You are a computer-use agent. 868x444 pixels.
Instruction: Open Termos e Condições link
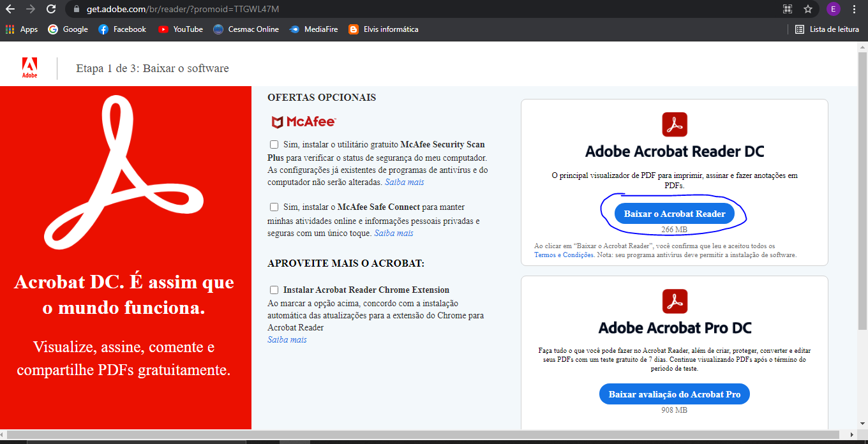tap(564, 255)
